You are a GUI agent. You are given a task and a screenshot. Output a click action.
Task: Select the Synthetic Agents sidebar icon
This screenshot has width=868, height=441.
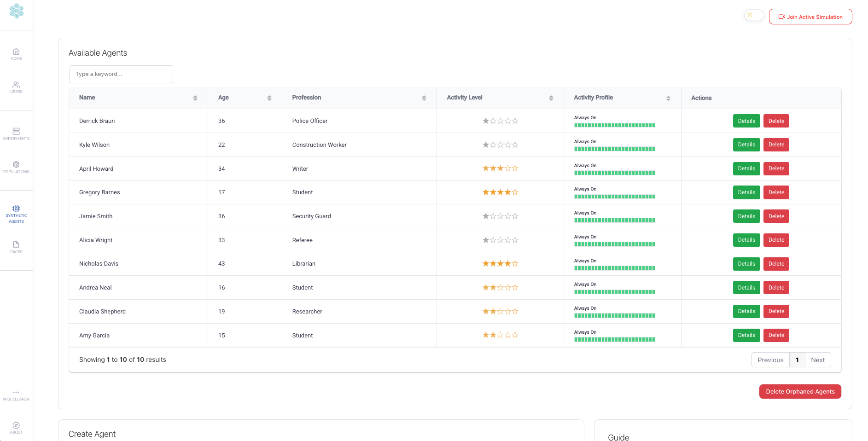pos(16,214)
